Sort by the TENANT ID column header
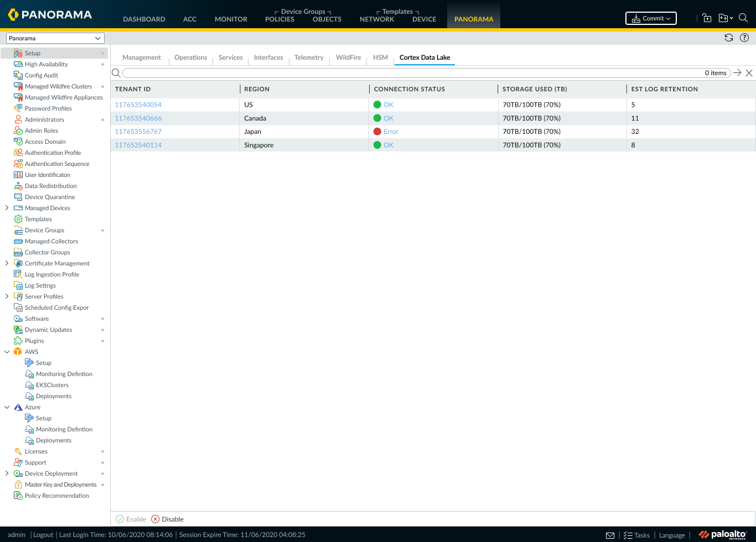Screen dimensions: 756x542 click(x=133, y=89)
